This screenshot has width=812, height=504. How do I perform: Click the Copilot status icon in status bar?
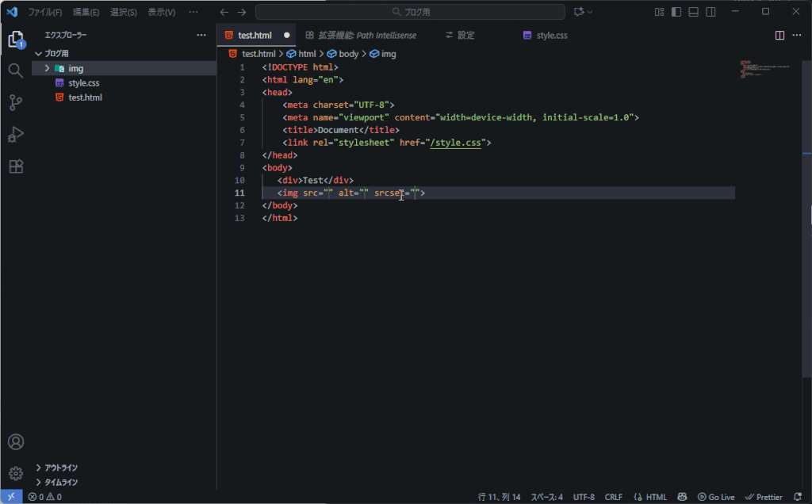click(682, 497)
